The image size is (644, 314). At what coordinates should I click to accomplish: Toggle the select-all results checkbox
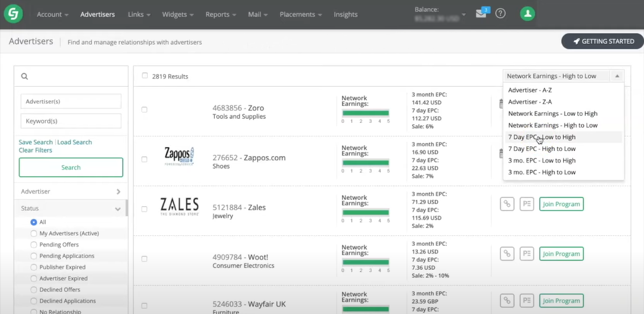click(145, 76)
